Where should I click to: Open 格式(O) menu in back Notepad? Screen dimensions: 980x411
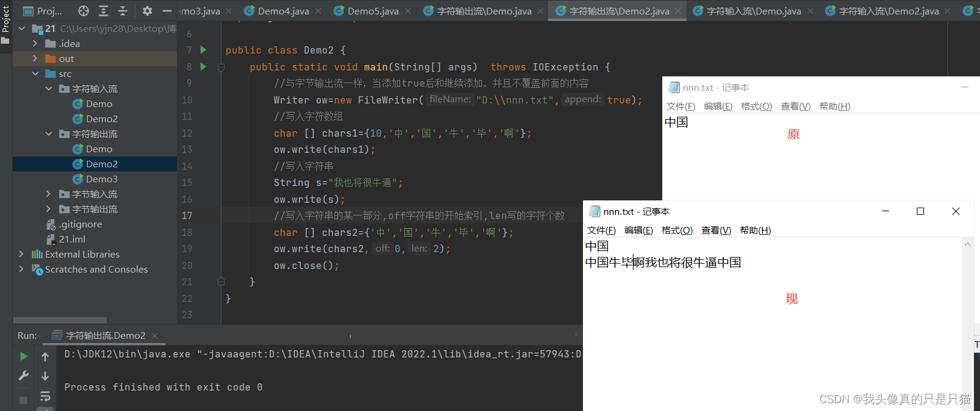pos(757,106)
